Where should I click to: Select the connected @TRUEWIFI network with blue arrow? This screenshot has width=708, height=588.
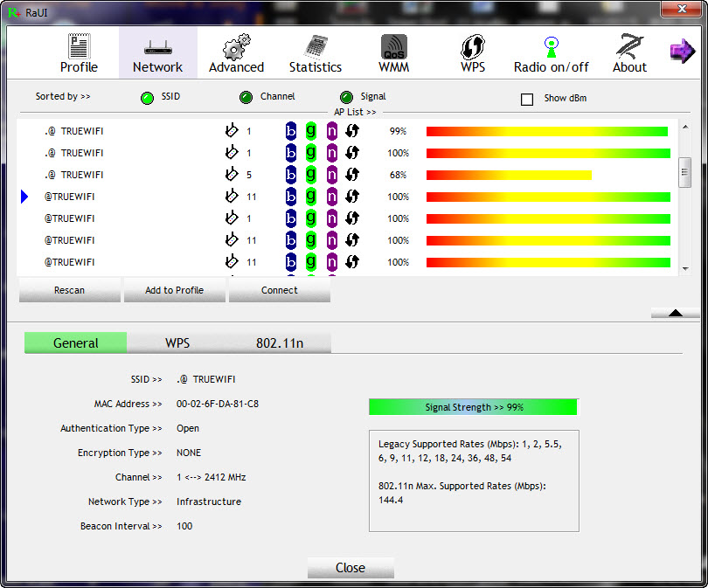pos(345,197)
